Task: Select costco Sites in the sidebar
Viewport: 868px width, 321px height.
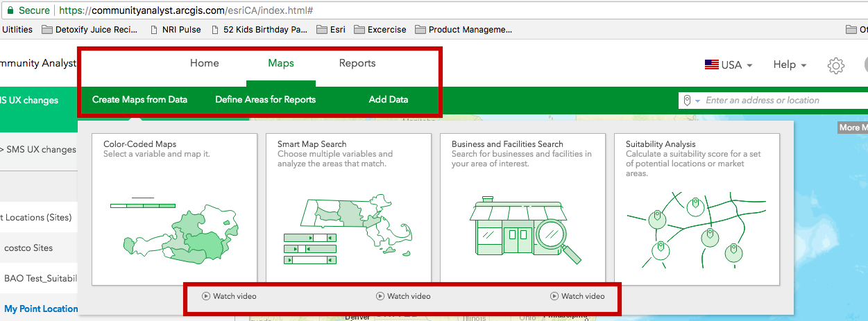Action: (28, 248)
